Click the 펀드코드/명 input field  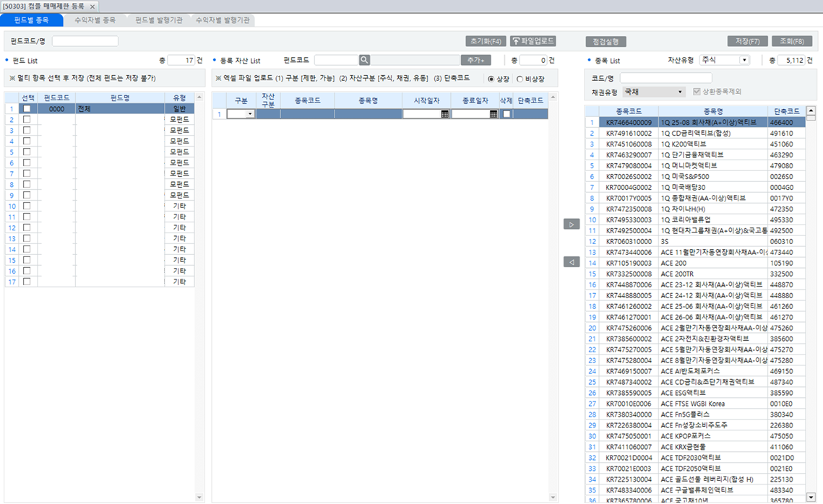[x=85, y=41]
